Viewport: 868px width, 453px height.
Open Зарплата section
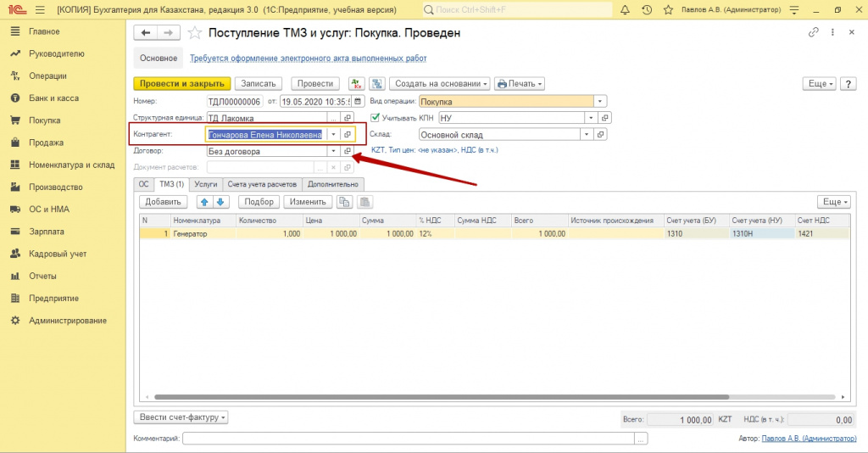[47, 232]
